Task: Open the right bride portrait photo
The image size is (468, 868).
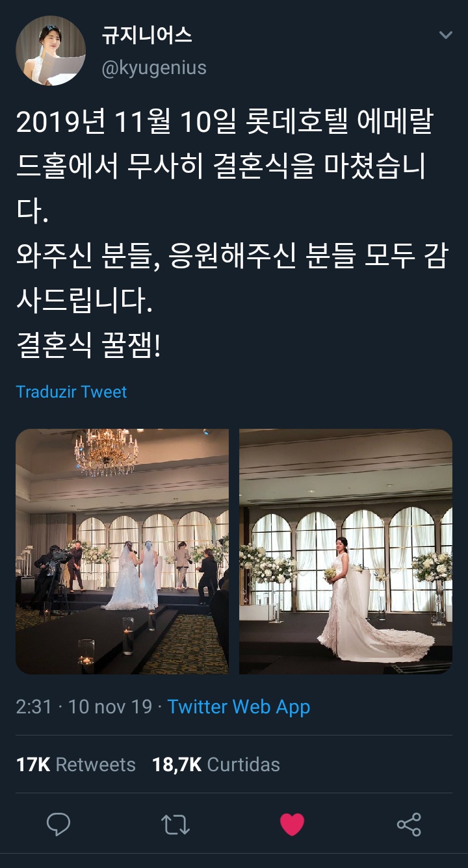Action: (x=346, y=552)
